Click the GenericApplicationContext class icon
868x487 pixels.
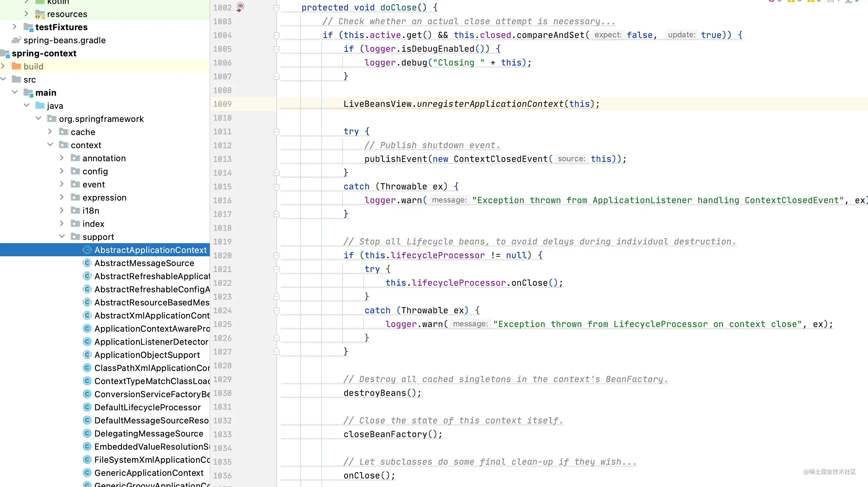[87, 473]
